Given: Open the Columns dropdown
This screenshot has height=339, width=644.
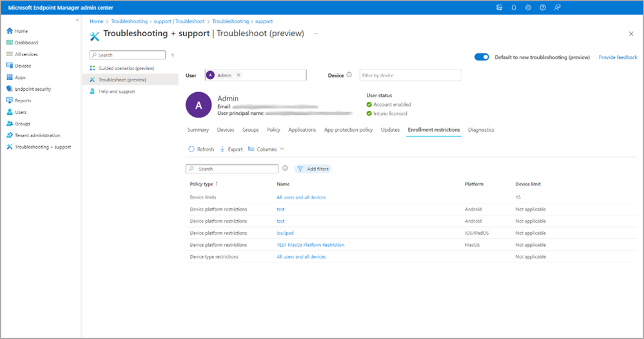Looking at the screenshot, I should pos(266,149).
